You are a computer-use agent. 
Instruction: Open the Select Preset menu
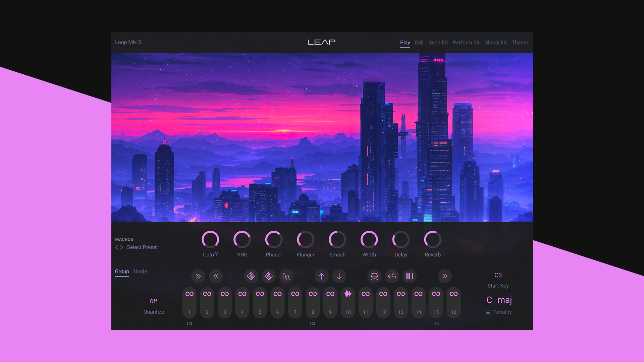pyautogui.click(x=142, y=247)
